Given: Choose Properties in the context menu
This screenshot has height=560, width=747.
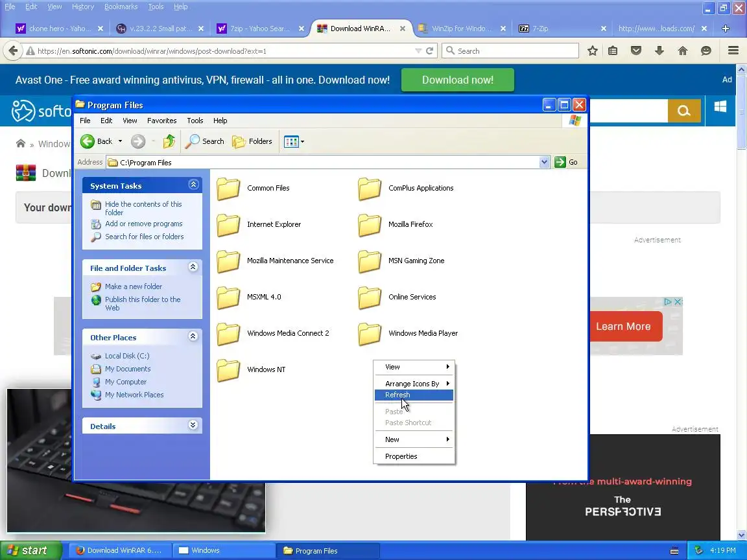Looking at the screenshot, I should pyautogui.click(x=414, y=456).
